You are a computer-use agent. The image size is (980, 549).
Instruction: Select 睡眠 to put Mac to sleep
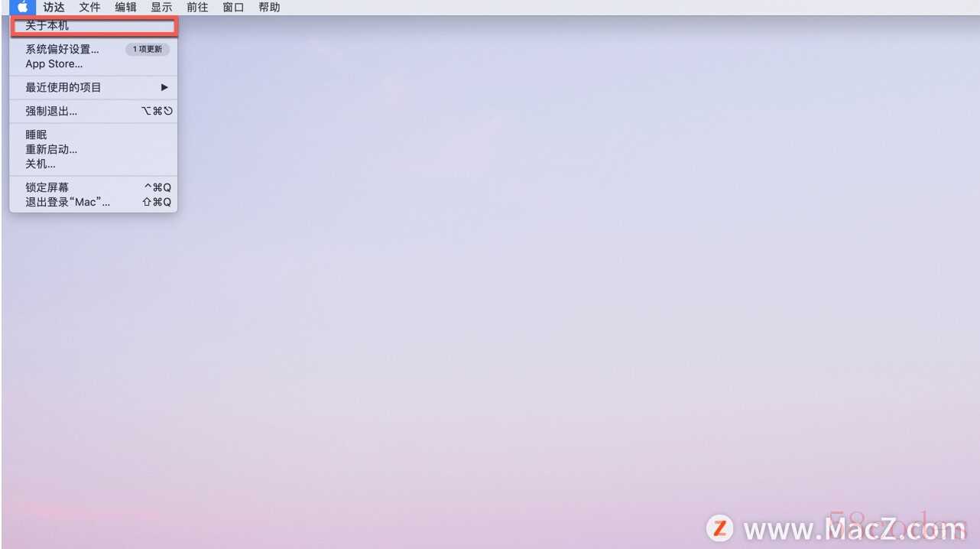pyautogui.click(x=37, y=135)
